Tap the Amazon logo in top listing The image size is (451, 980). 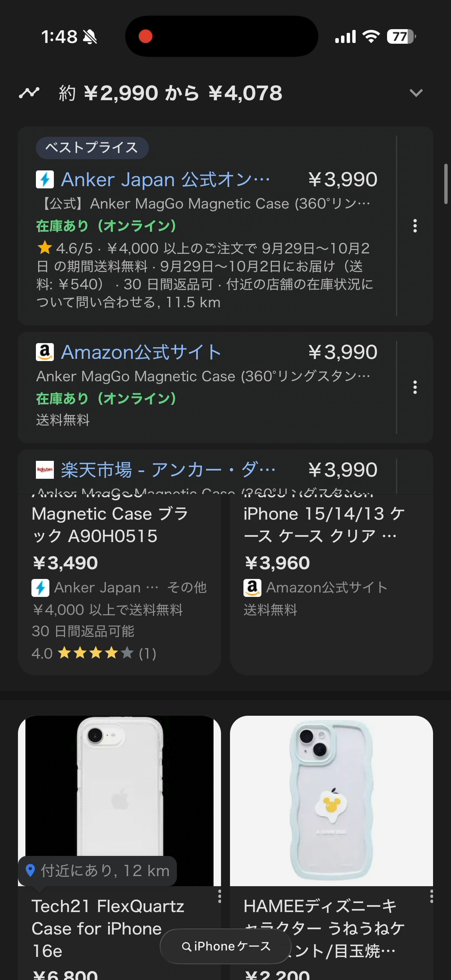[45, 352]
